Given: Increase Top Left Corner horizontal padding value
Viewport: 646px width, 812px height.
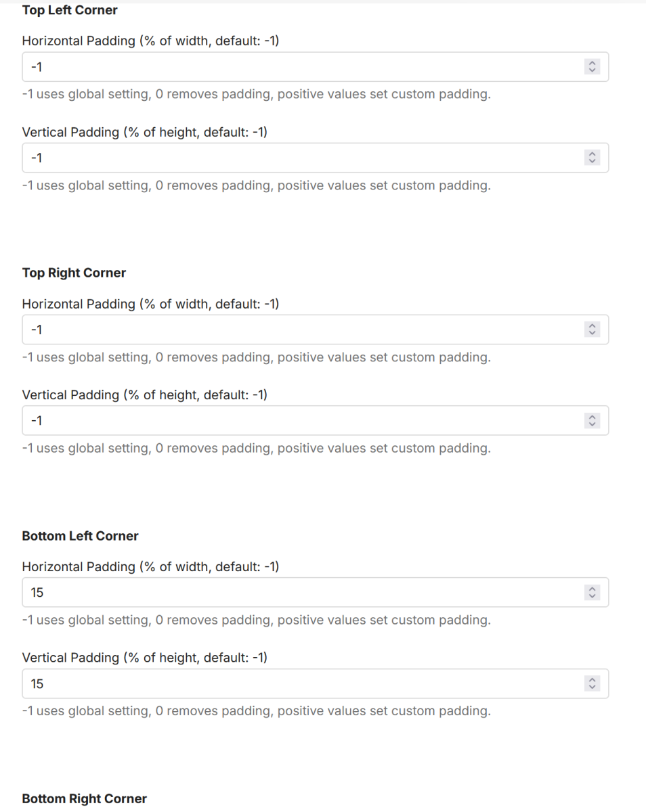Looking at the screenshot, I should coord(592,64).
